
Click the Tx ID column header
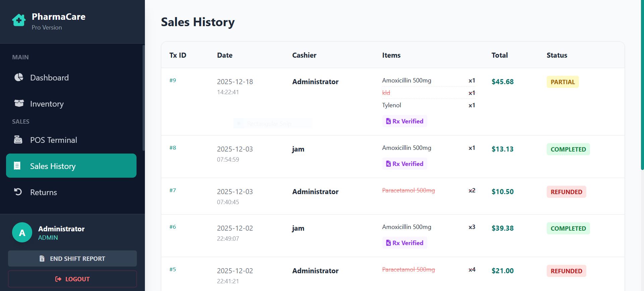[x=178, y=55]
